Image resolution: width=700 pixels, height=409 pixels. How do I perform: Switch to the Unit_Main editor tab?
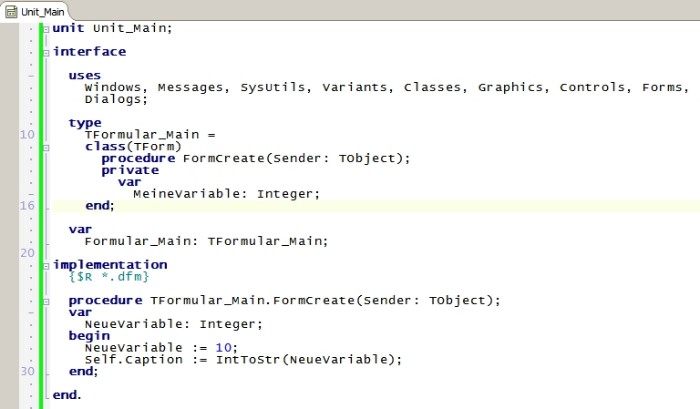pyautogui.click(x=35, y=11)
